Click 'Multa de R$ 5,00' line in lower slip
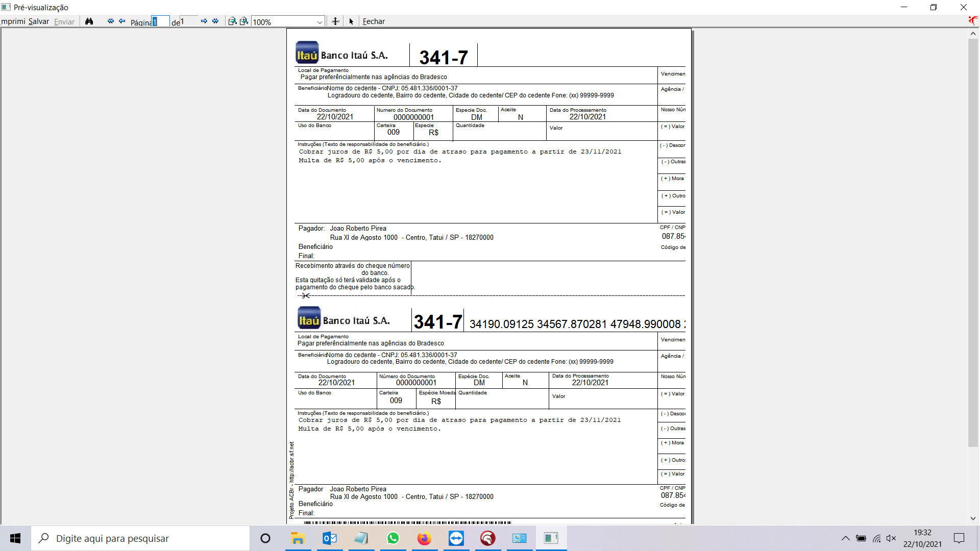Viewport: 980px width, 551px height. pyautogui.click(x=370, y=429)
